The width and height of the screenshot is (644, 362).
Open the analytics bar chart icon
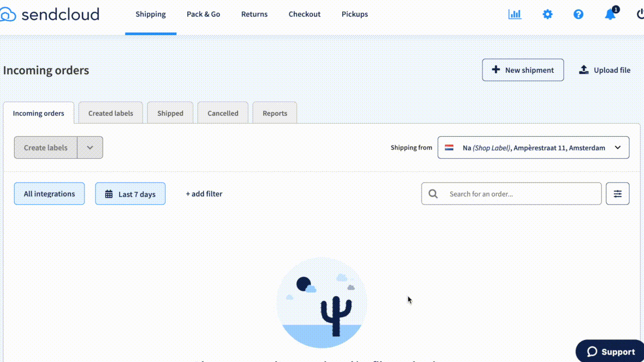515,14
